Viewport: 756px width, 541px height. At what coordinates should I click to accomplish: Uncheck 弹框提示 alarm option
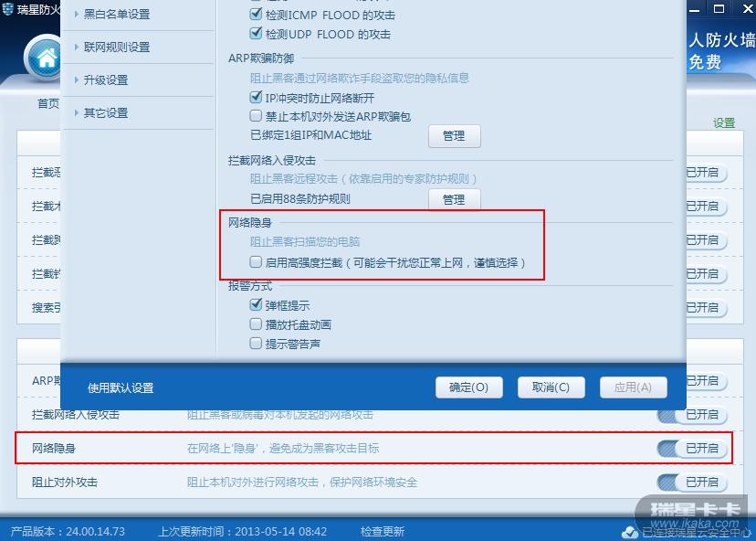click(x=256, y=305)
